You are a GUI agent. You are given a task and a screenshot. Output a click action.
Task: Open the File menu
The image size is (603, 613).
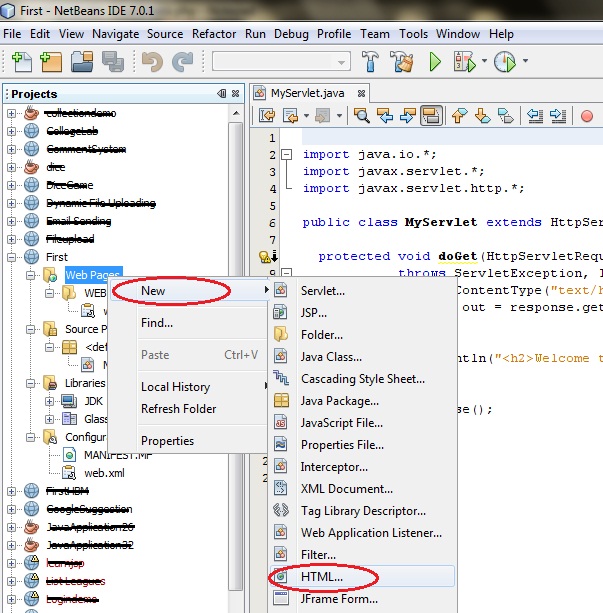12,34
